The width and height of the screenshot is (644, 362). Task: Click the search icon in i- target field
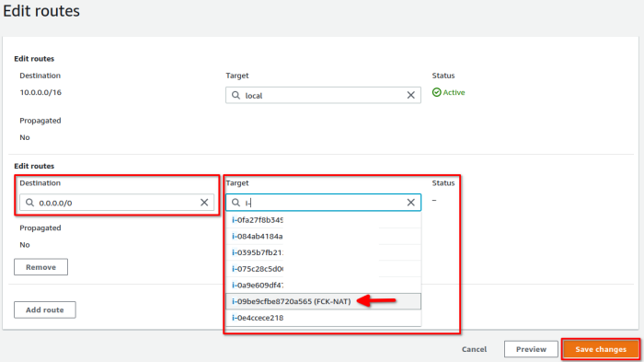click(x=236, y=203)
